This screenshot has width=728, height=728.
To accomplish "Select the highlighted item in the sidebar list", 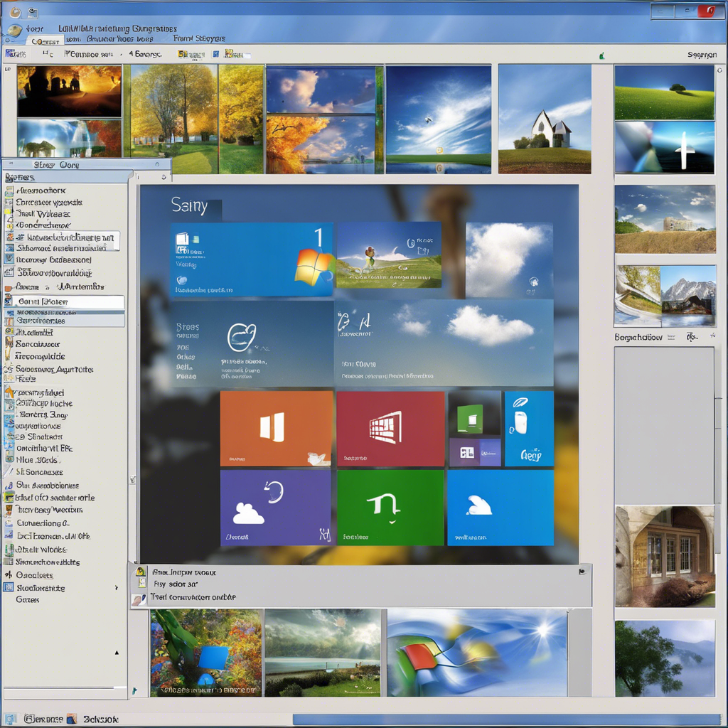I will click(x=64, y=301).
